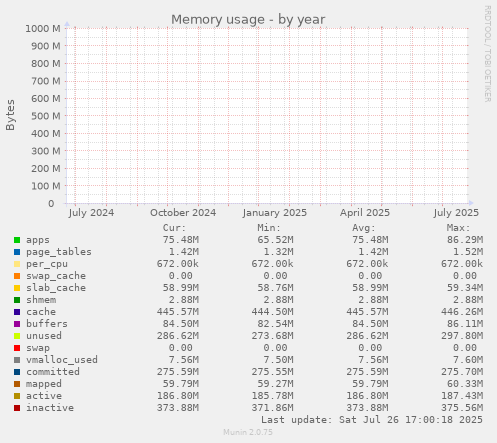The height and width of the screenshot is (443, 497).
Task: Click the 'unused' legend label
Action: tap(44, 336)
